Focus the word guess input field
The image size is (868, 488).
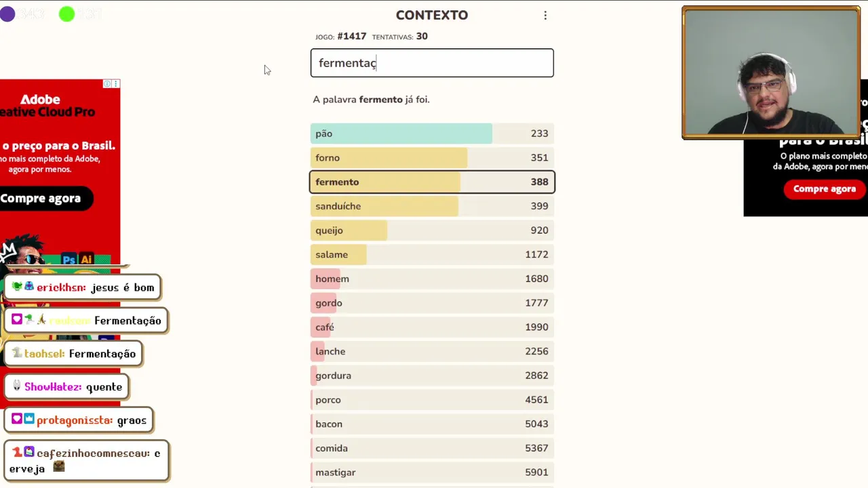(x=432, y=63)
